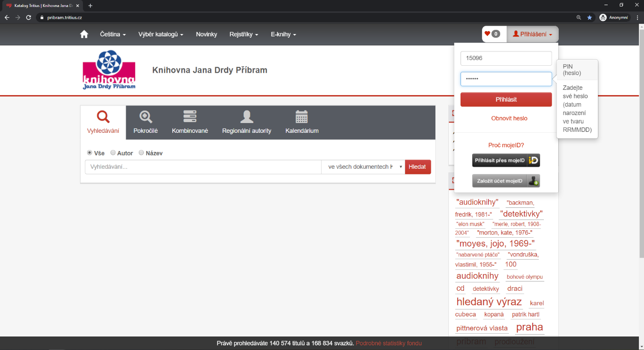Click the red Hledat button
Viewport: 644px width, 350px height.
tap(418, 167)
